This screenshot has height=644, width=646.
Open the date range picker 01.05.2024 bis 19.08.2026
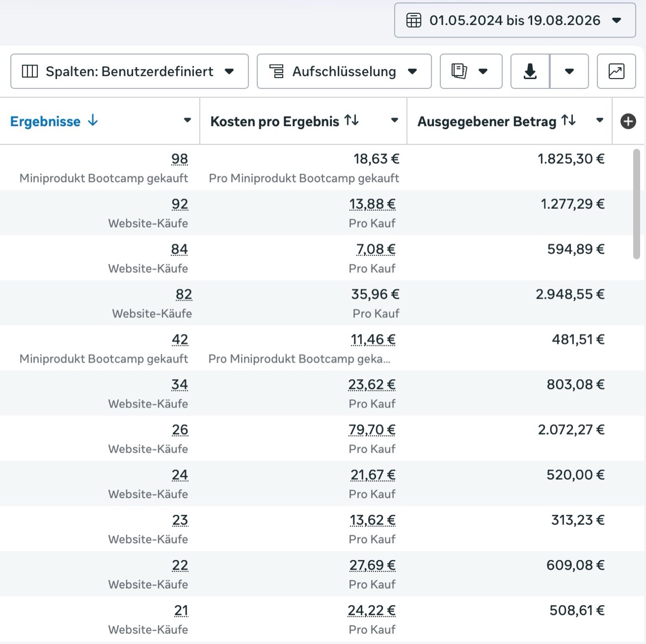click(515, 20)
